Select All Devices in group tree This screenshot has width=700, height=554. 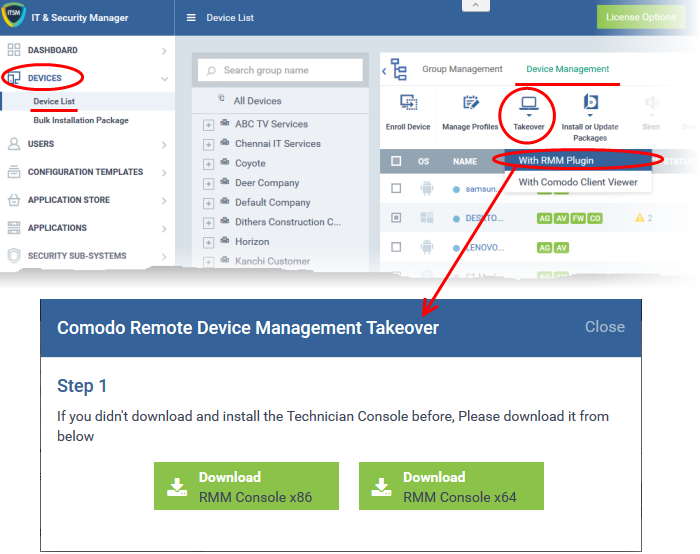coord(257,101)
